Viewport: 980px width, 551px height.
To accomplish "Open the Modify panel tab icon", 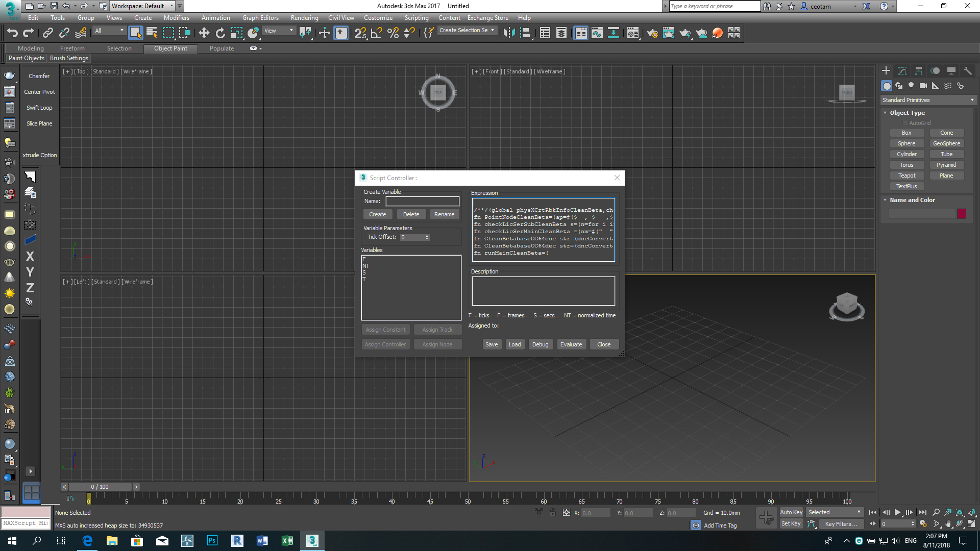I will coord(902,71).
